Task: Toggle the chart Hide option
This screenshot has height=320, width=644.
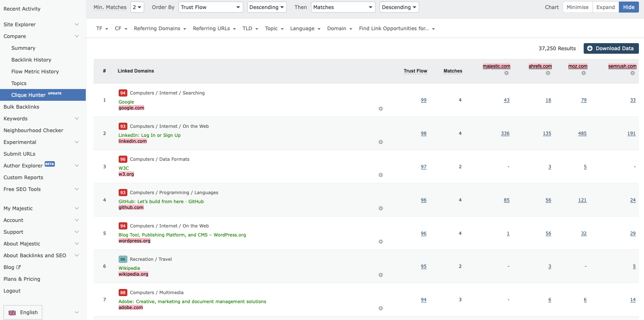Action: click(629, 7)
